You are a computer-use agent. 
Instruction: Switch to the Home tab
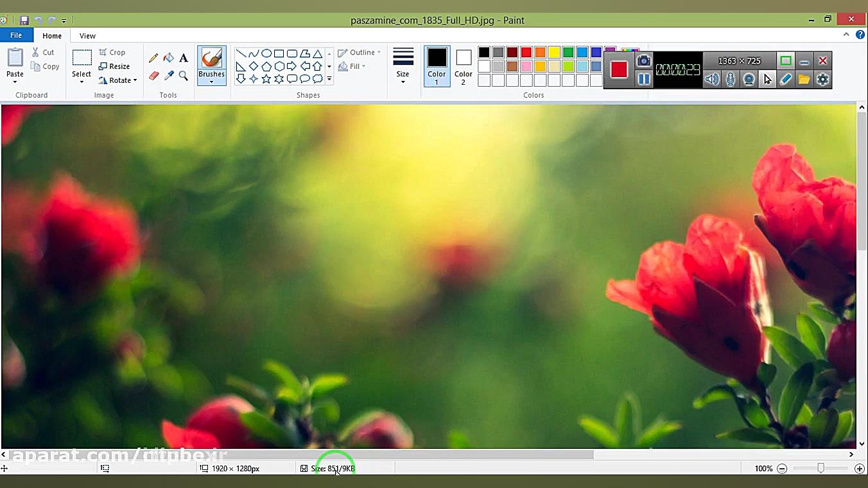[x=52, y=36]
